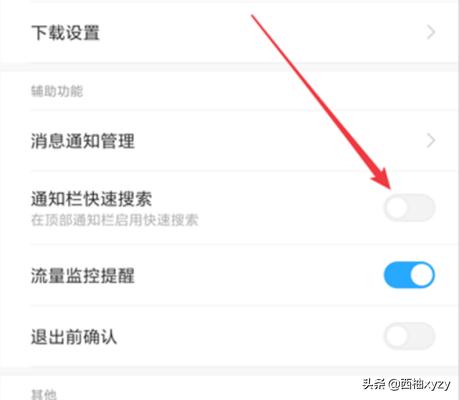460x400 pixels.
Task: Turn off the 流量监控提醒 switch
Action: [x=409, y=275]
